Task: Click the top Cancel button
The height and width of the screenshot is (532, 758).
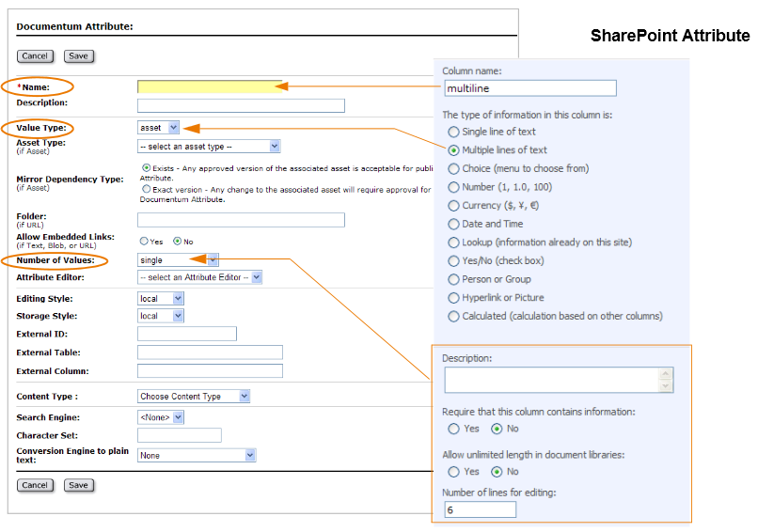Action: (35, 56)
